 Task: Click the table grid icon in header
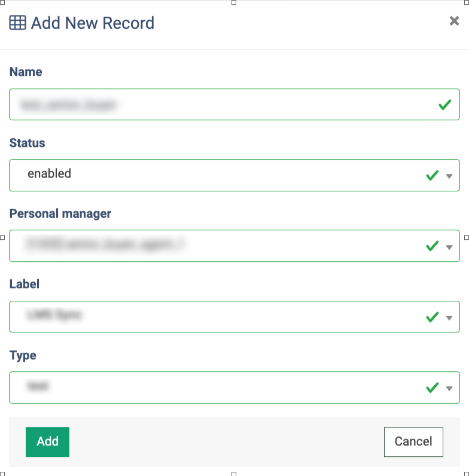[x=17, y=23]
